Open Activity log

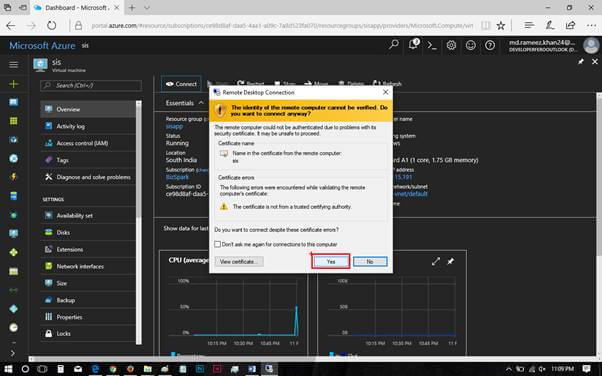(88, 126)
